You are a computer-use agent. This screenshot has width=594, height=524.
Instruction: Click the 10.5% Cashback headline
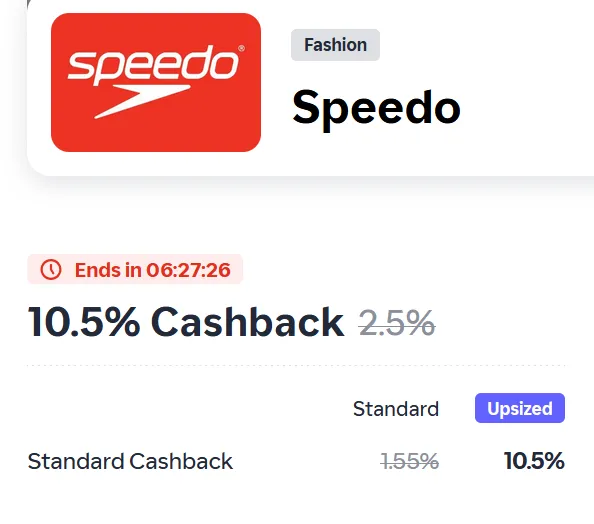click(186, 322)
